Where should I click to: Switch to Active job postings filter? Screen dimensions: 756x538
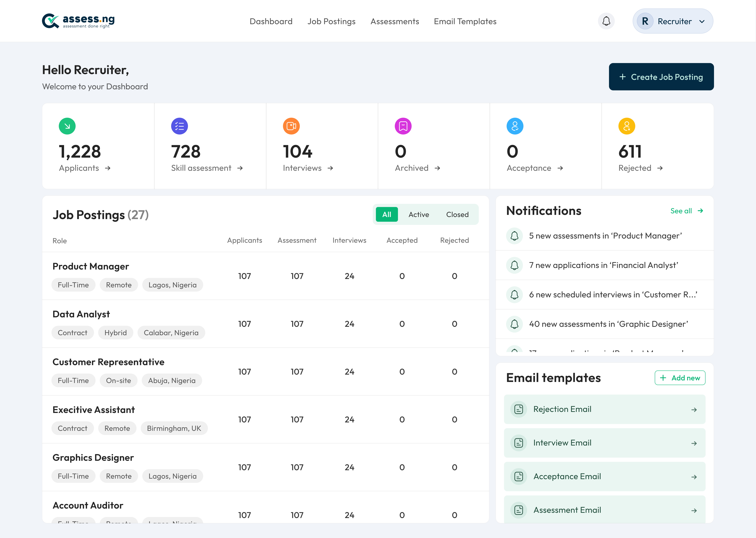(419, 215)
